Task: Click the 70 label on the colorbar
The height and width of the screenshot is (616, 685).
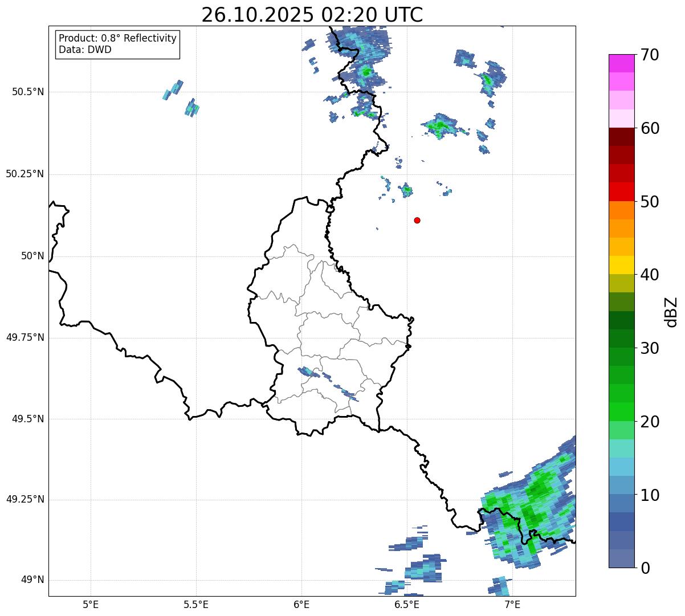Action: pos(650,55)
